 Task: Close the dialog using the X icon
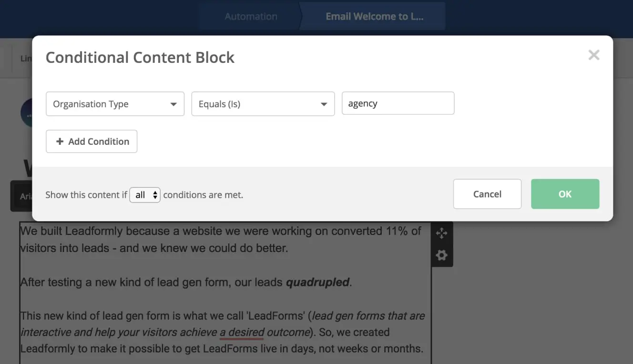593,55
